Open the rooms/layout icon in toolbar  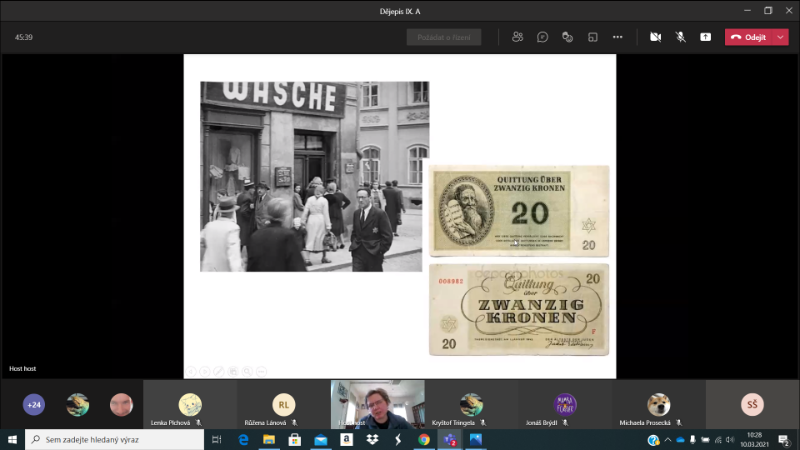592,37
